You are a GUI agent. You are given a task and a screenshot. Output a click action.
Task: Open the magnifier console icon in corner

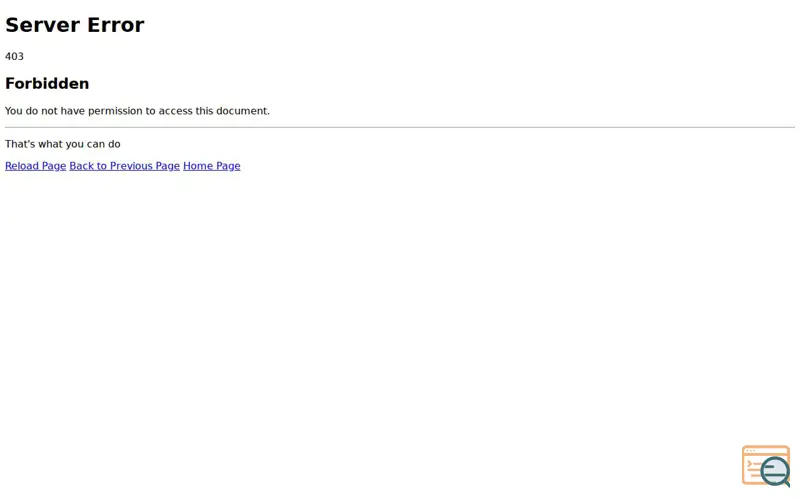[x=766, y=466]
